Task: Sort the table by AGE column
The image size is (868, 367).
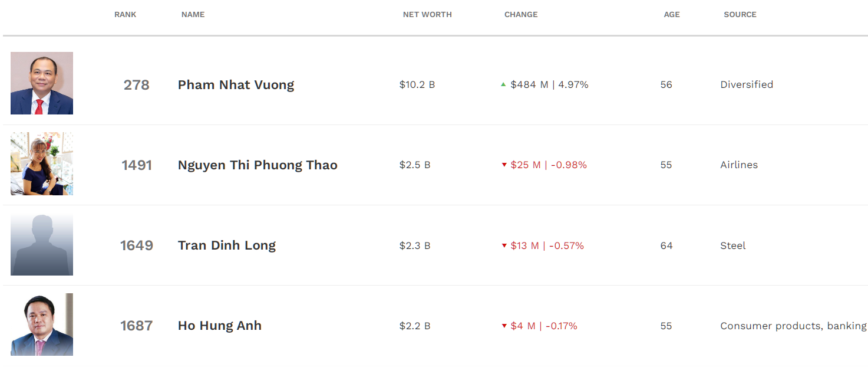Action: pyautogui.click(x=672, y=14)
